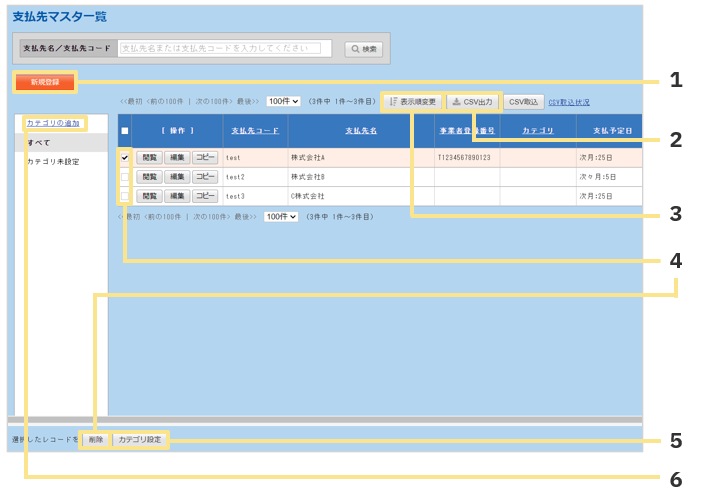The image size is (706, 499).
Task: Sort by the 支払先コード column header
Action: pos(255,131)
